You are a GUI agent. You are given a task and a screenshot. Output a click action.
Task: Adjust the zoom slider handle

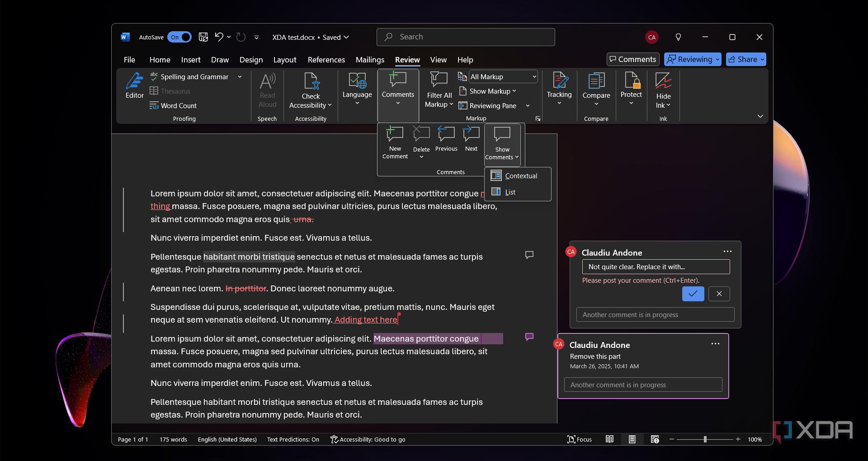(x=705, y=439)
